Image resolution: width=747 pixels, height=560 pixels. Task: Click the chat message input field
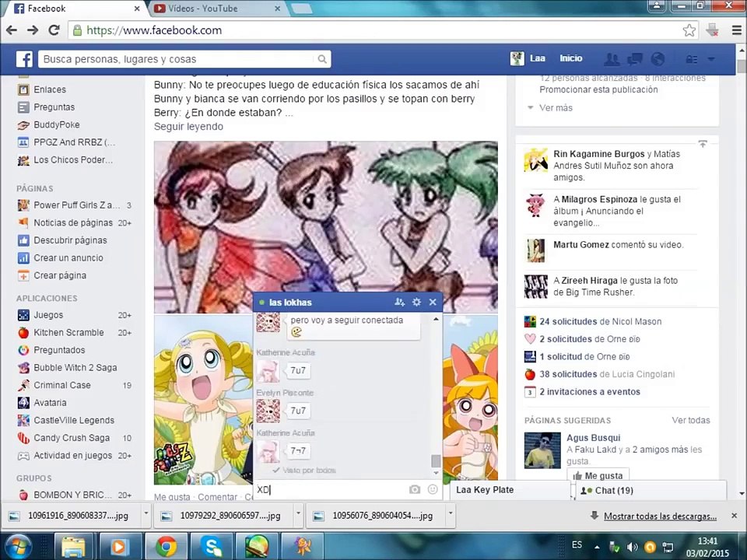[x=331, y=489]
